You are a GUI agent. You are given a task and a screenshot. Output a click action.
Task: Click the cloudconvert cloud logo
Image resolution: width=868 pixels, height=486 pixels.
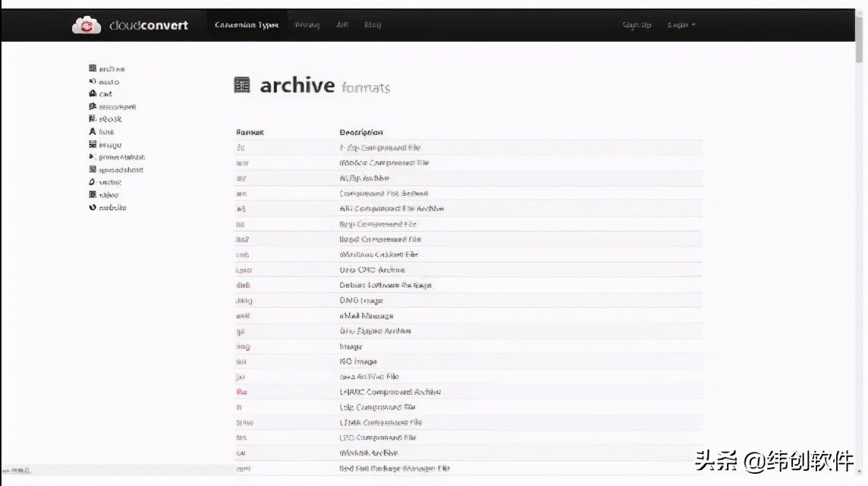tap(86, 25)
